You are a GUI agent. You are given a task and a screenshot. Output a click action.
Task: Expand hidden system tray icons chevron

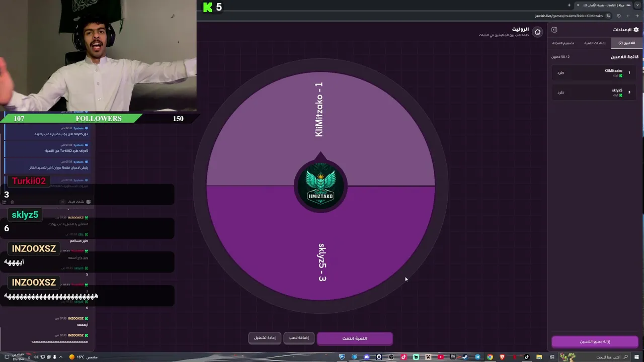click(61, 357)
